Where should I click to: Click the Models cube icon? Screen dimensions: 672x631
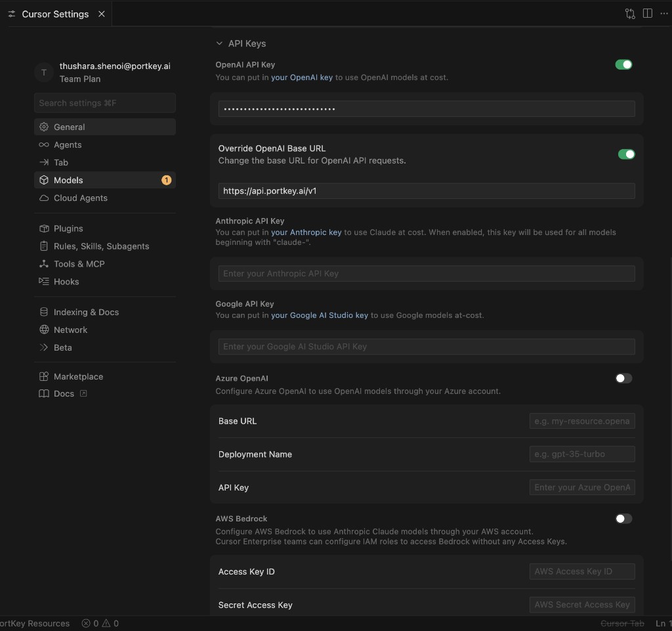(44, 180)
